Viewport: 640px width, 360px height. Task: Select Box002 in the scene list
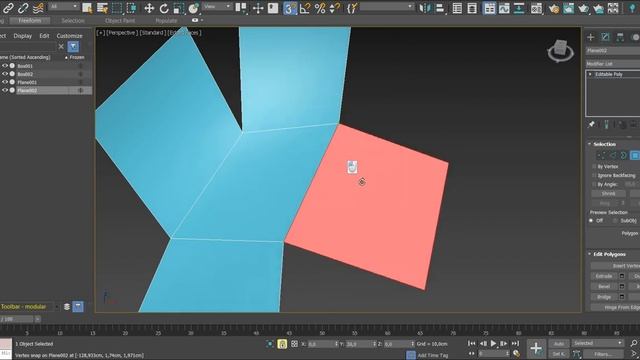tap(25, 74)
